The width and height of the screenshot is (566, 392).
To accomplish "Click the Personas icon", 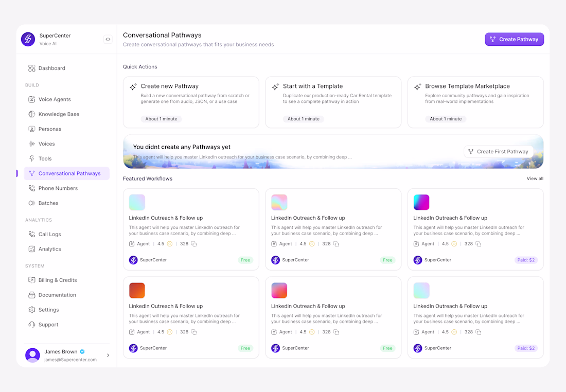I will click(32, 129).
